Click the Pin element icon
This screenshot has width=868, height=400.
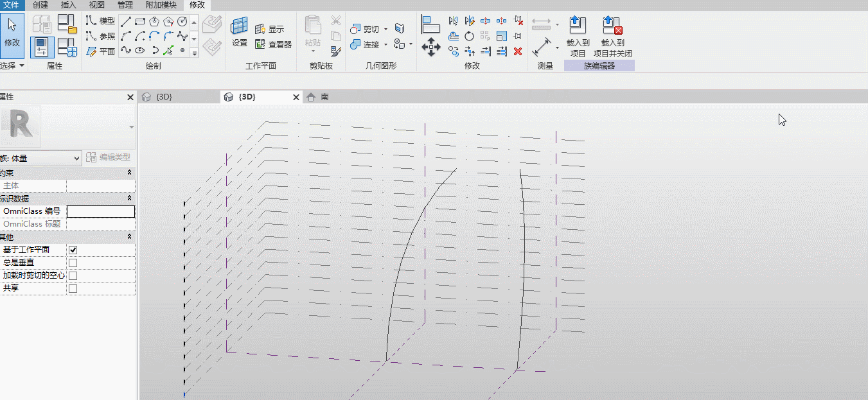pos(518,36)
